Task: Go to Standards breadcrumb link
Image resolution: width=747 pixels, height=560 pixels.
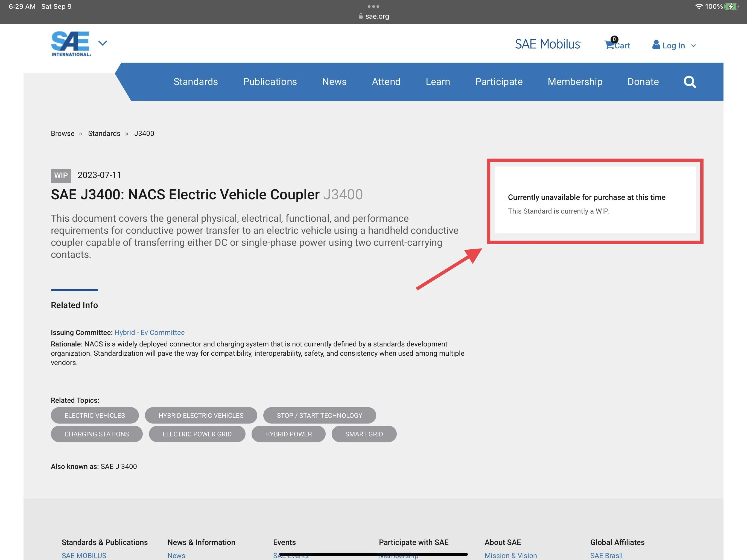Action: (x=104, y=133)
